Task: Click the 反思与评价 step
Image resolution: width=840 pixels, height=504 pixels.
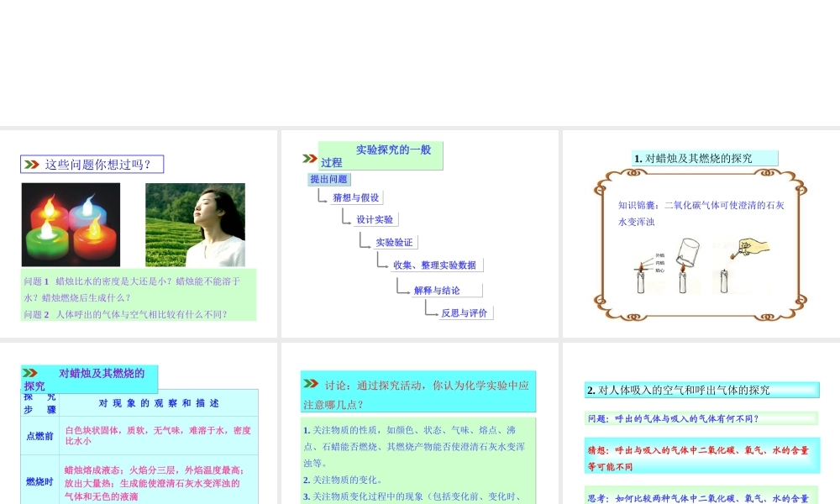Action: [465, 313]
